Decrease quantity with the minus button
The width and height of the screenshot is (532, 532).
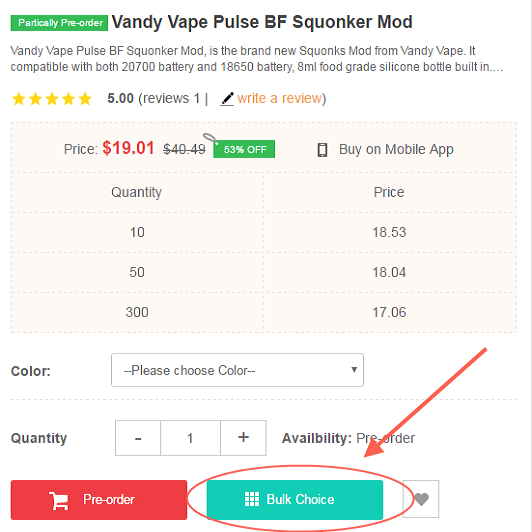(x=138, y=438)
